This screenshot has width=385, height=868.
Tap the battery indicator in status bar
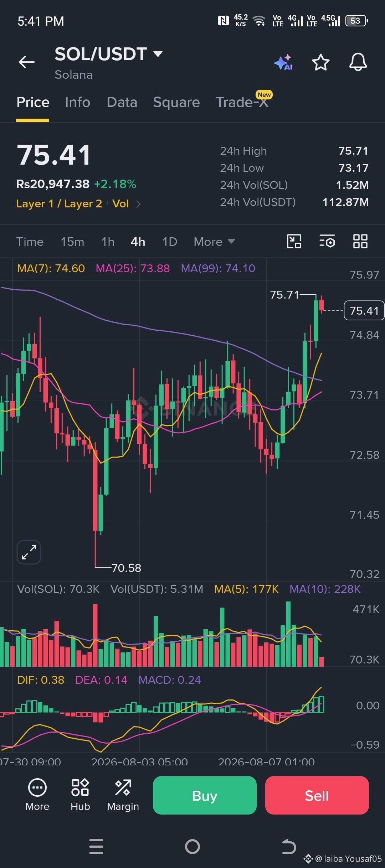pyautogui.click(x=356, y=21)
